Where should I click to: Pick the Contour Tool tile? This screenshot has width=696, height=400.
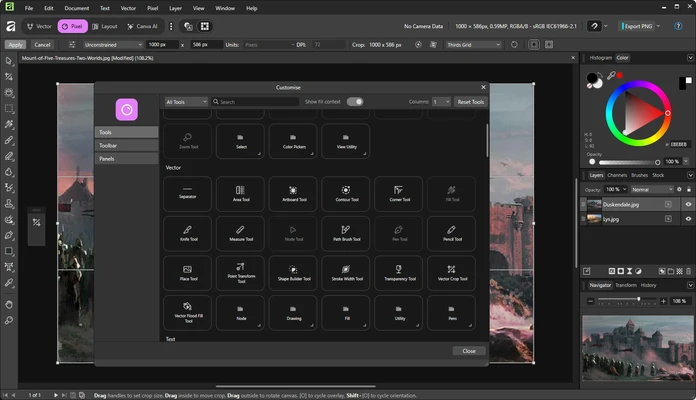pos(346,194)
